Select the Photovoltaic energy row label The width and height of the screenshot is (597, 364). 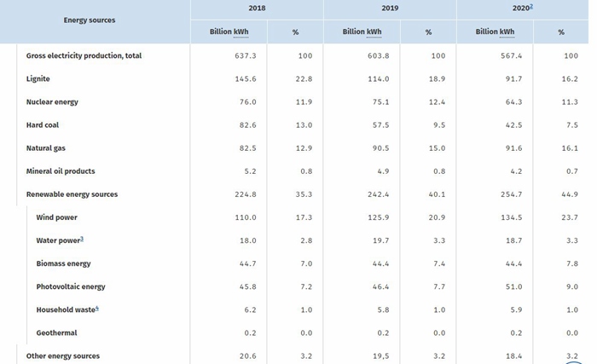(x=71, y=286)
